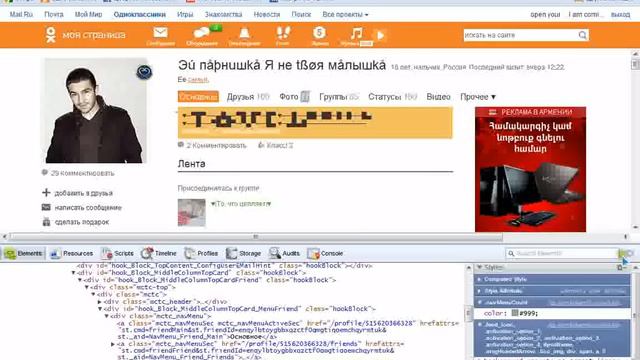The image size is (640, 360).
Task: Select the 'Статусы' profile tab
Action: coord(384,97)
